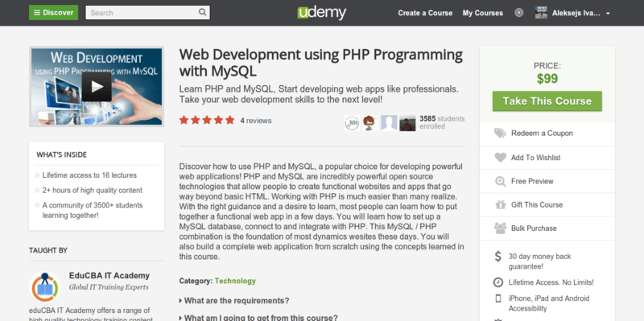Click 30 day money back guarantee text
The width and height of the screenshot is (644, 321).
coord(539,261)
